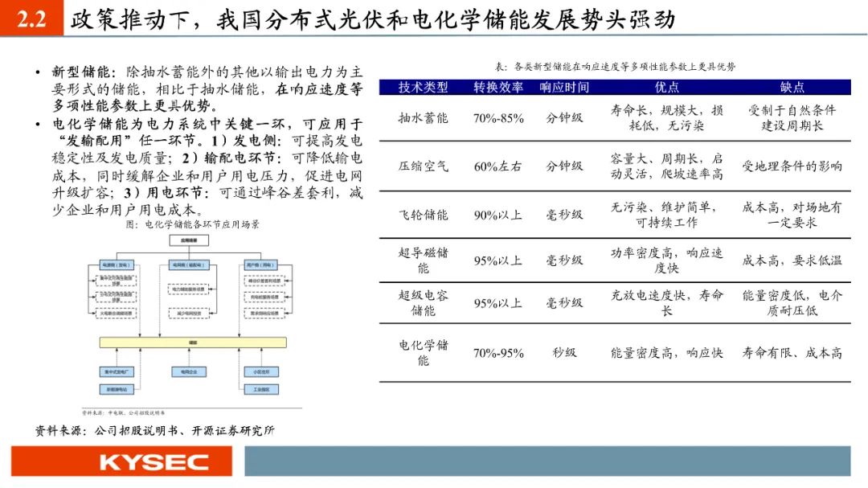Select the table header 技术类型
Image resolution: width=868 pixels, height=488 pixels.
pyautogui.click(x=423, y=88)
